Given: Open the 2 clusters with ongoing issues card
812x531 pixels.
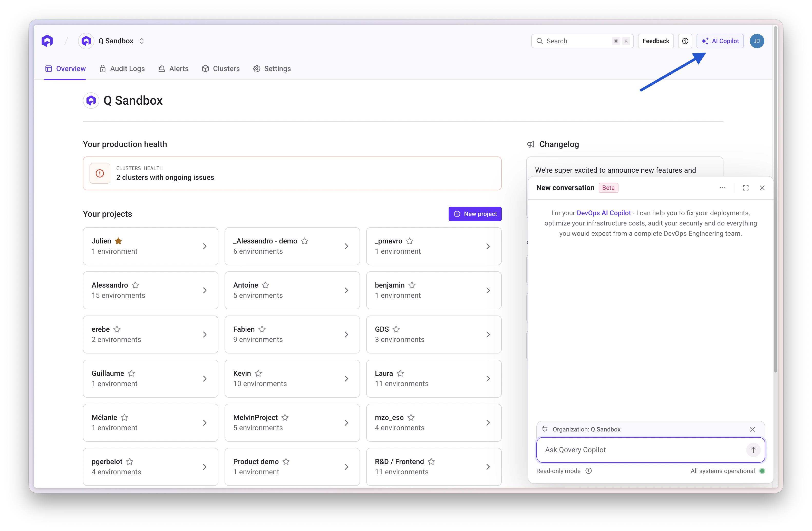Looking at the screenshot, I should click(292, 173).
